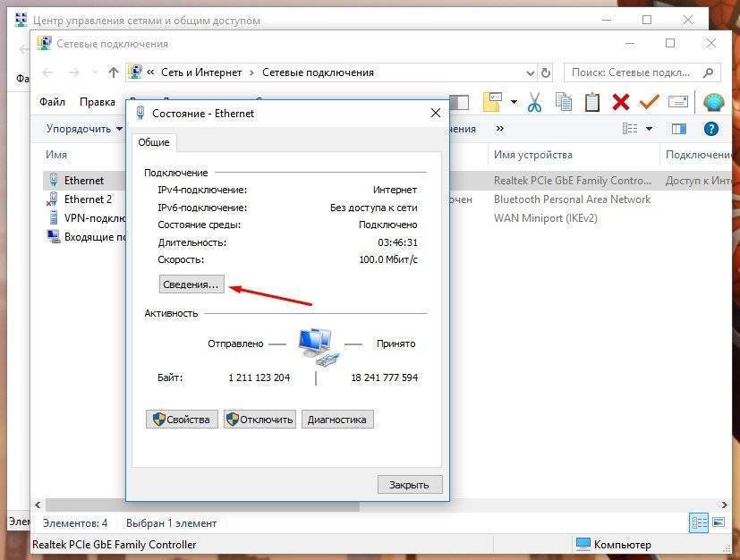Click the Подключение column header
The height and width of the screenshot is (560, 740).
click(699, 155)
